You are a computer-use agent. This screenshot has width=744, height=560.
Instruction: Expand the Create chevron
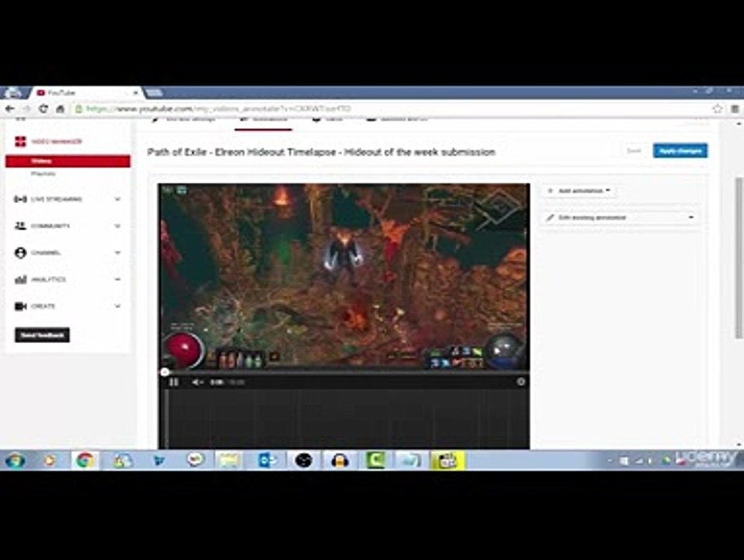(117, 306)
